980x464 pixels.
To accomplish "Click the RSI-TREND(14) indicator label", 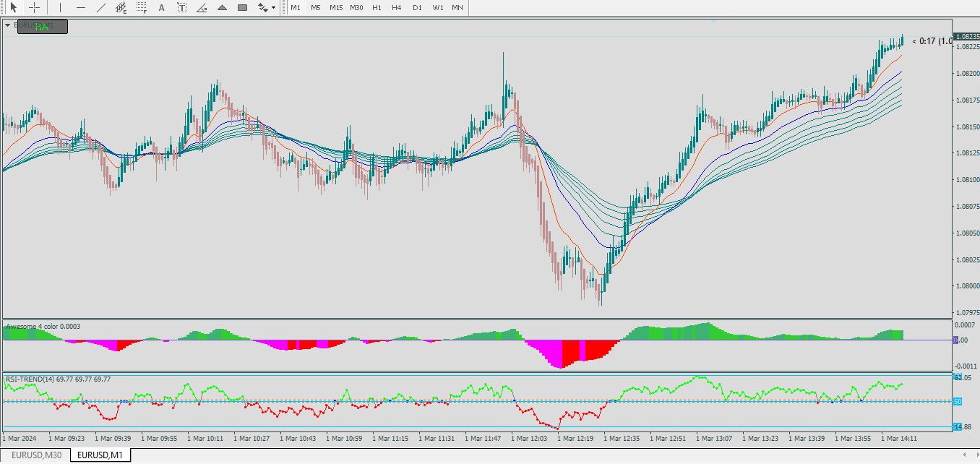I will click(58, 379).
